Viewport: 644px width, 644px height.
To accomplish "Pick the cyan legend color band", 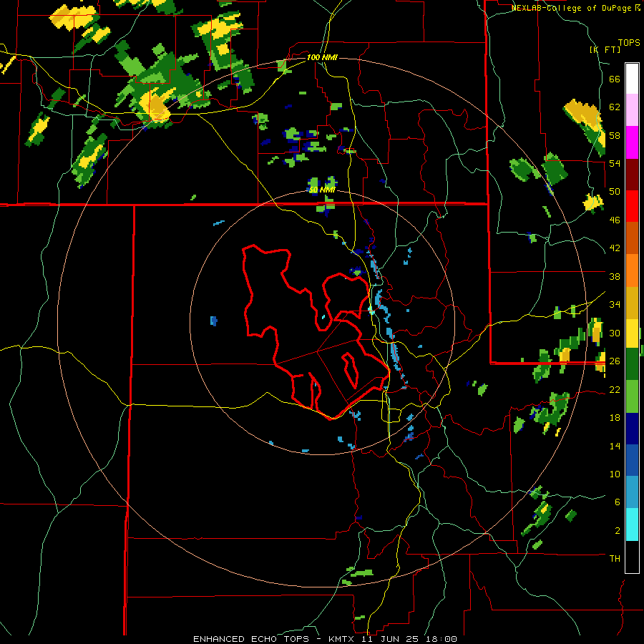I will coord(632,525).
